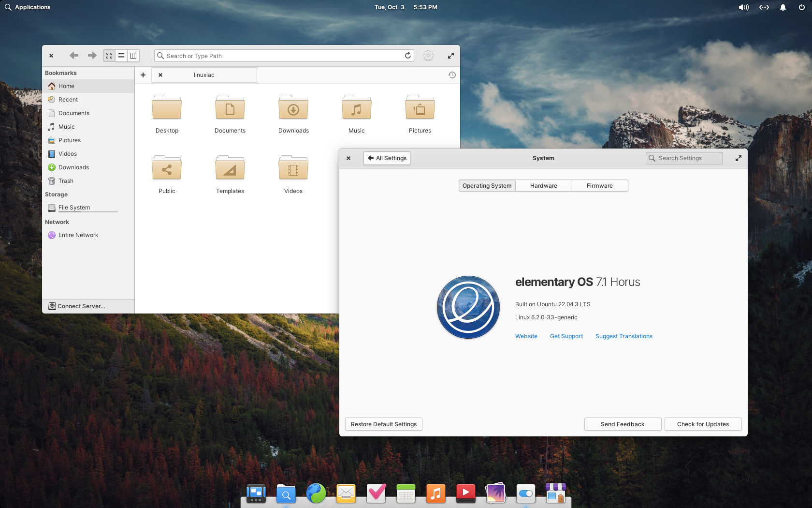Viewport: 812px width, 508px height.
Task: Open Music bookmark in sidebar
Action: click(88, 127)
